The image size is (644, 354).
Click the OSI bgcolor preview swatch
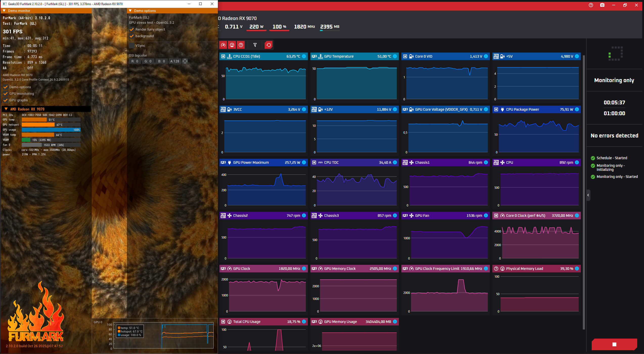point(185,61)
